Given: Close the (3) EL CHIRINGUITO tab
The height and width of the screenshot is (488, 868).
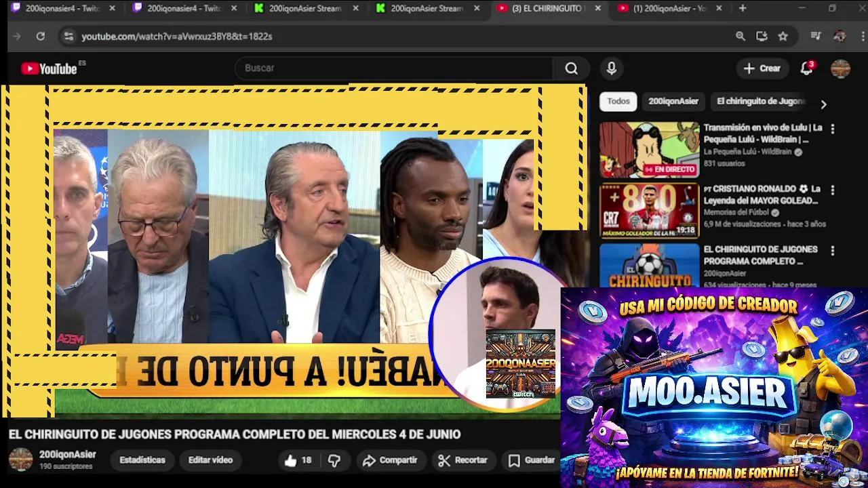Looking at the screenshot, I should pos(597,9).
